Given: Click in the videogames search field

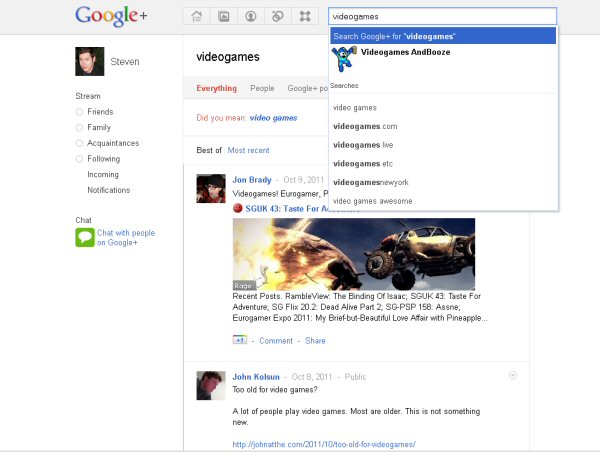Looking at the screenshot, I should [x=442, y=16].
